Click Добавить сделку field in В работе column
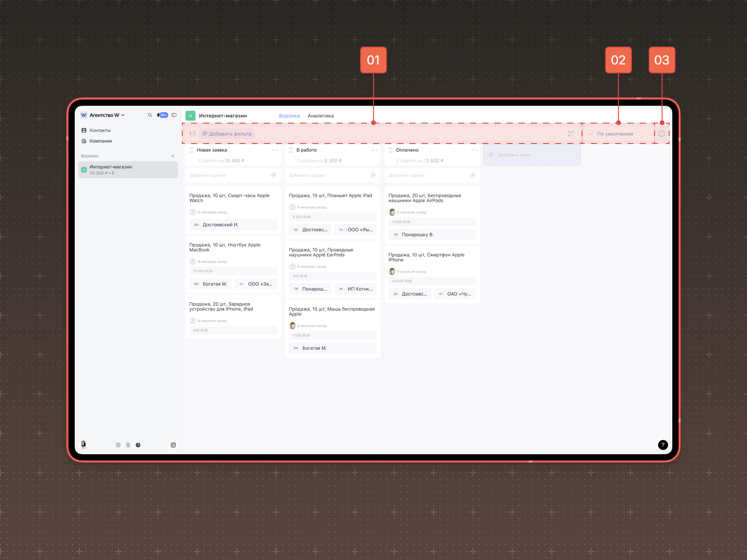Screen dimensions: 747x560 [333, 176]
